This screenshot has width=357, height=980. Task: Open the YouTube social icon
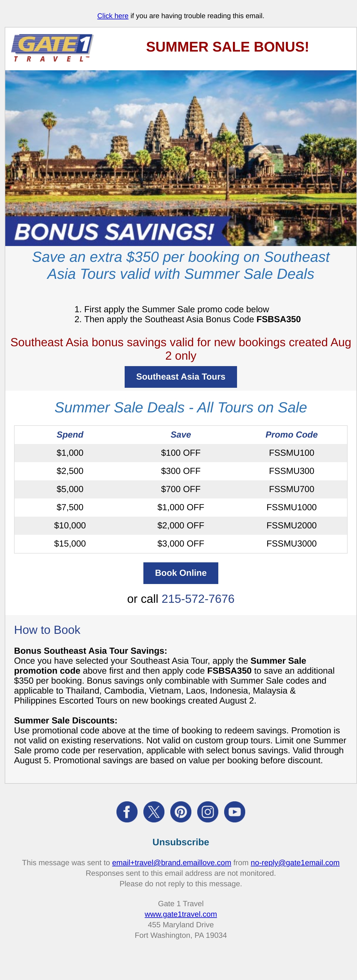(235, 812)
